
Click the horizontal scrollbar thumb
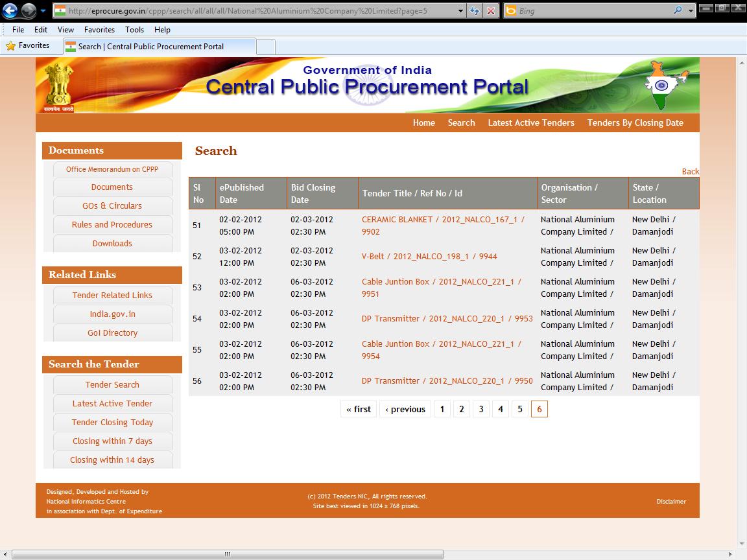tap(228, 554)
